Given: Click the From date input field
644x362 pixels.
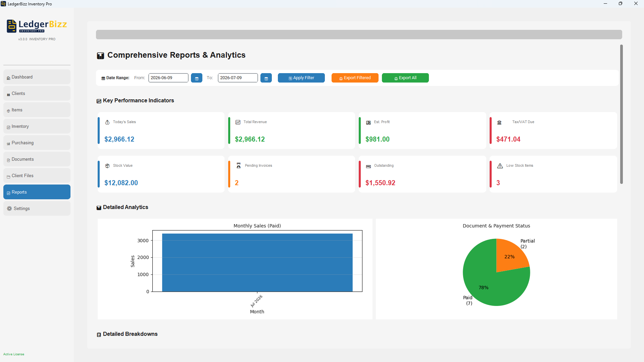Looking at the screenshot, I should (x=168, y=78).
